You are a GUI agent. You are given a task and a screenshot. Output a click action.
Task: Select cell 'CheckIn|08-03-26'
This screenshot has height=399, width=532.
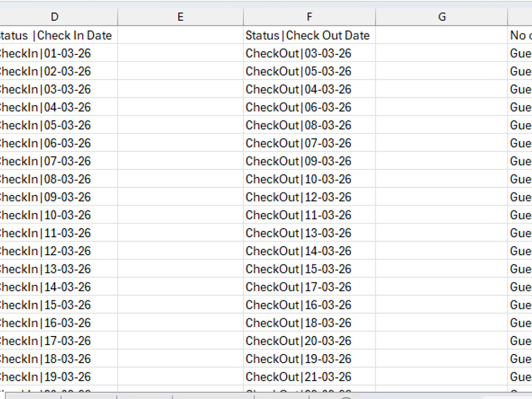59,179
